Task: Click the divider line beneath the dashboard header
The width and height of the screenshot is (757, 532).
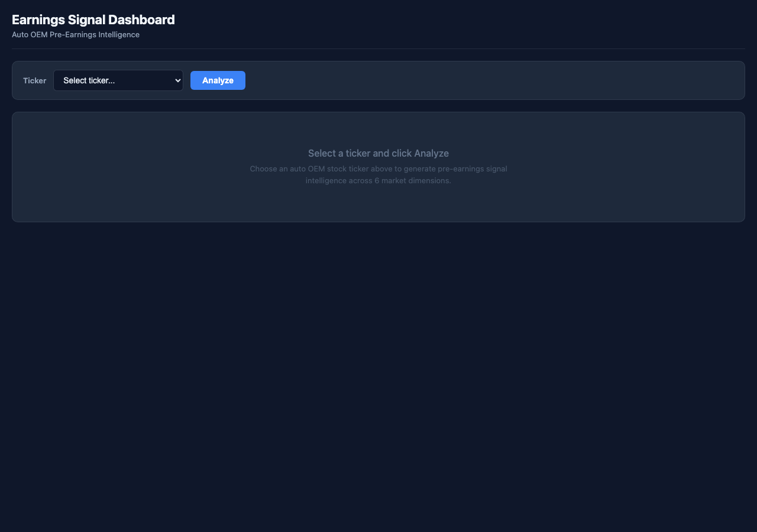Action: click(x=378, y=48)
